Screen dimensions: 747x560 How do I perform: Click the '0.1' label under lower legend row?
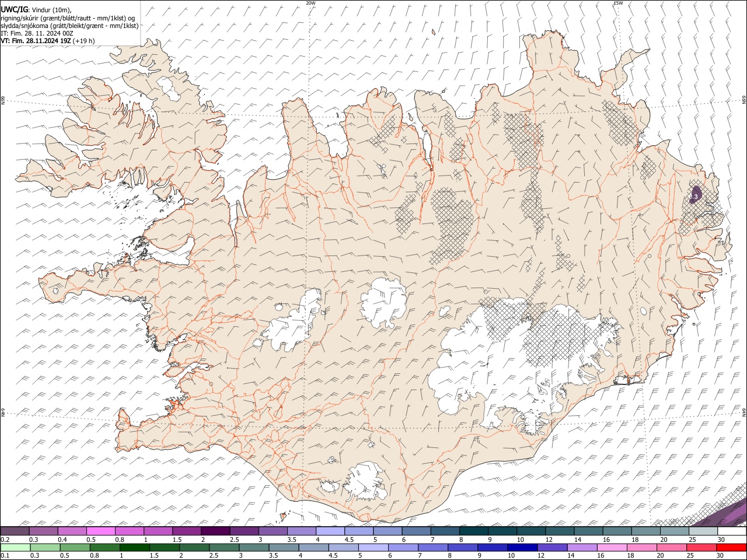pyautogui.click(x=5, y=556)
